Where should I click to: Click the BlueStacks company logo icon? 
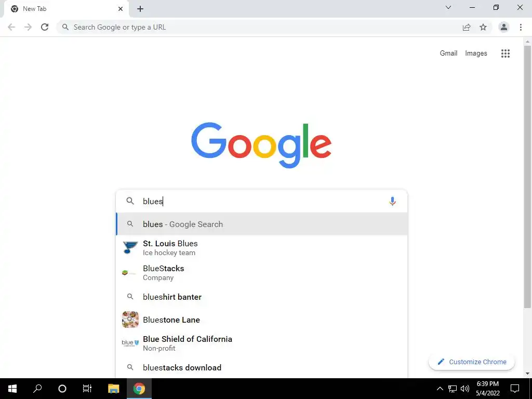click(x=129, y=273)
